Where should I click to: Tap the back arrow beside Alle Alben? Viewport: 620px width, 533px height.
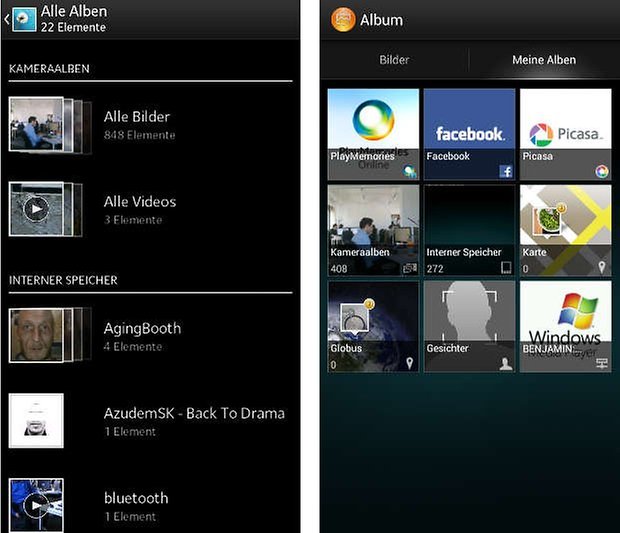point(7,19)
